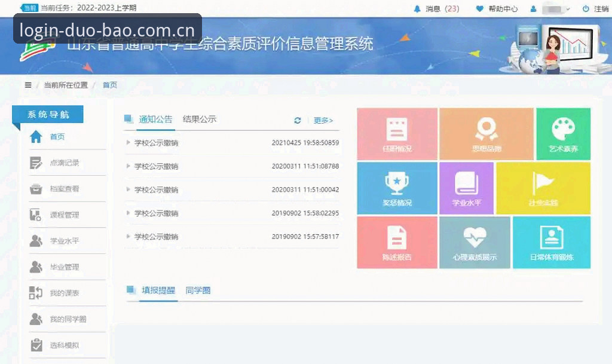Screen dimensions: 612x364
Task: Expand the user account dropdown arrow
Action: (568, 9)
